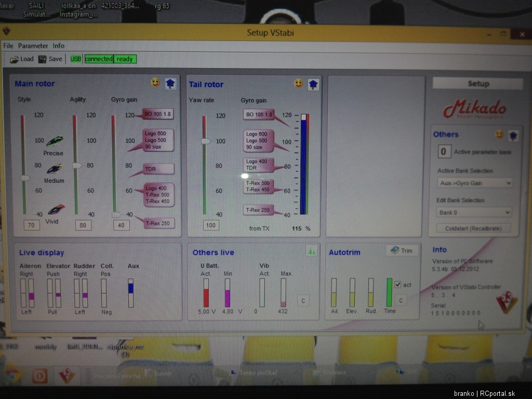Click Tail rotor T-Rex 500 T-Rex 450 preset
The image size is (532, 399).
pos(258,187)
